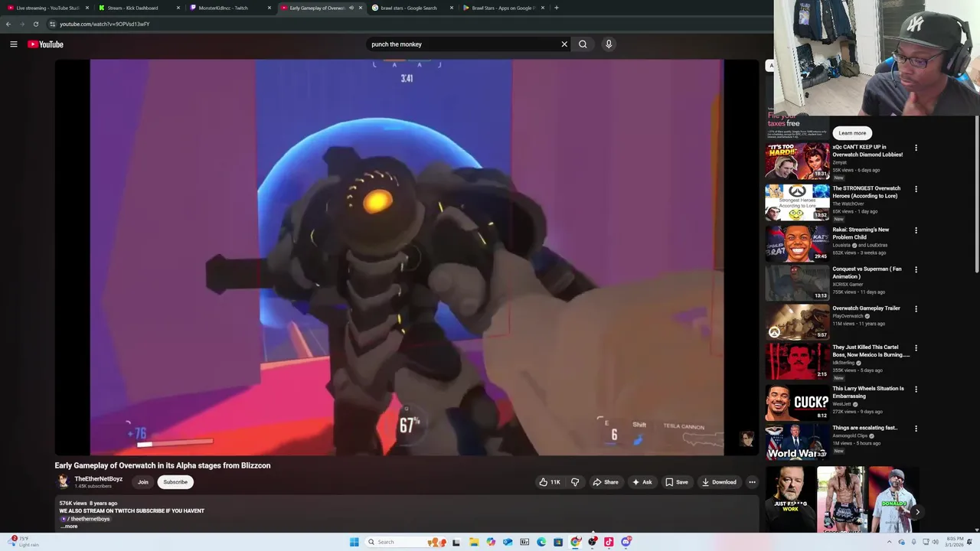980x551 pixels.
Task: Subscribe to TheEtherNetBoyz
Action: [175, 482]
